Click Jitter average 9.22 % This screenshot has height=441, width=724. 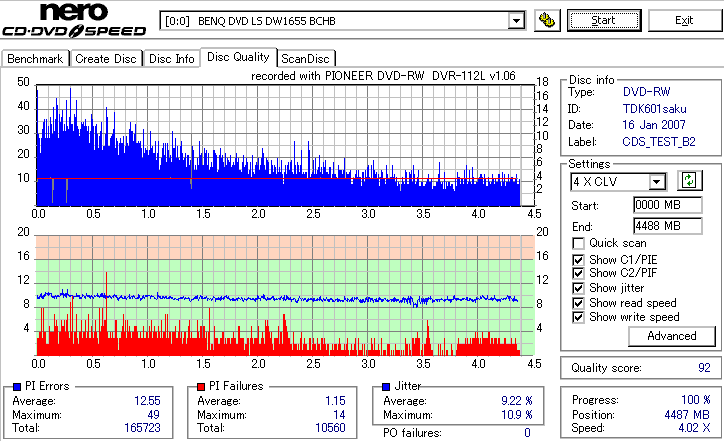coord(517,401)
